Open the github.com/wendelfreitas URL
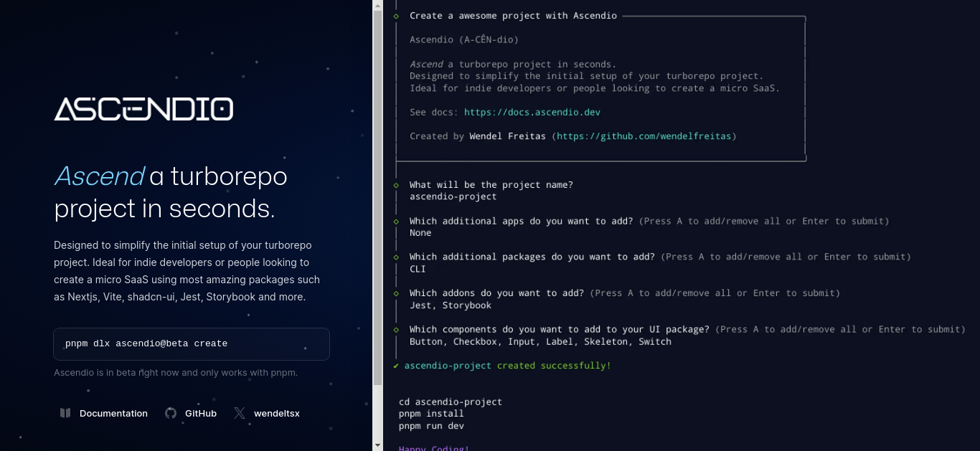The image size is (980, 451). (x=644, y=136)
